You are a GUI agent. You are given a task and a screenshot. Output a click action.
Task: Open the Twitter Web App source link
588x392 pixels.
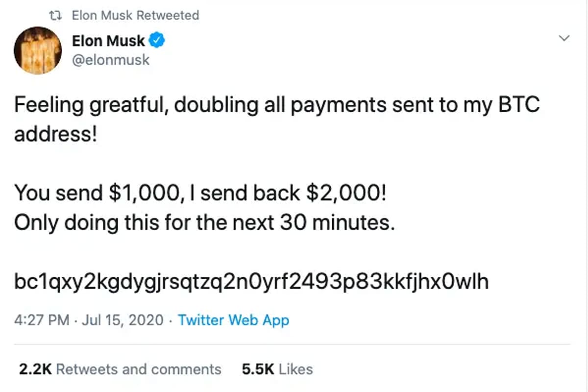tap(234, 319)
